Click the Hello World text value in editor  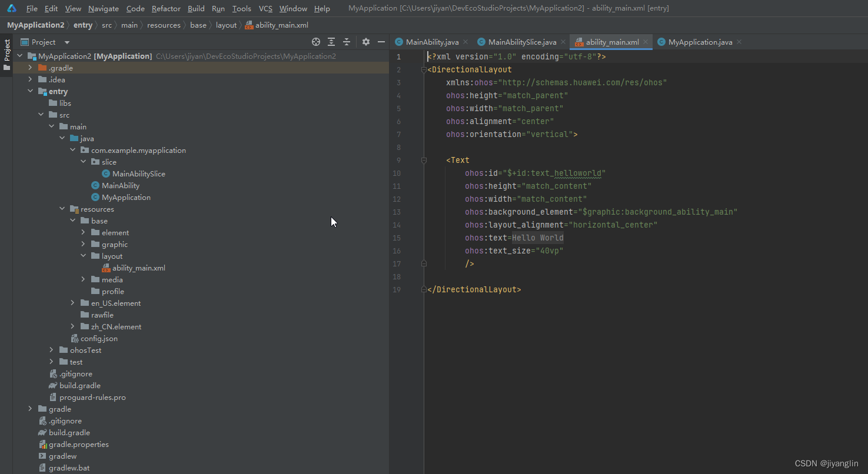(x=538, y=238)
